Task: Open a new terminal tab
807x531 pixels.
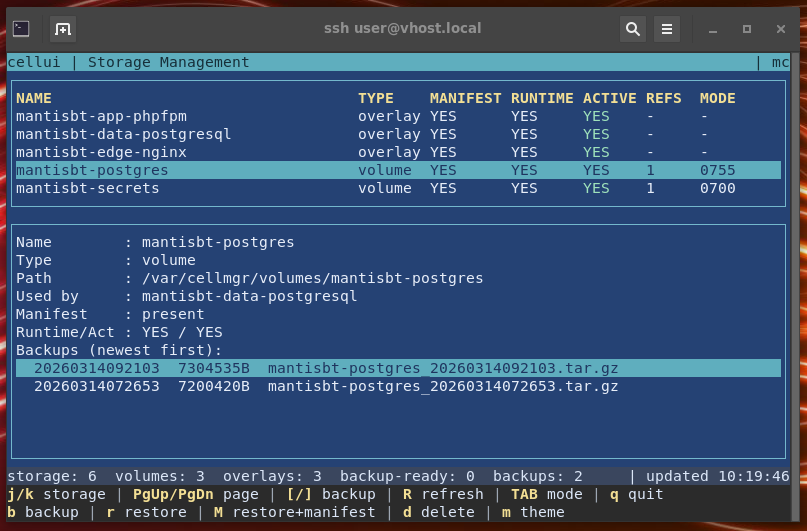Action: pyautogui.click(x=62, y=29)
